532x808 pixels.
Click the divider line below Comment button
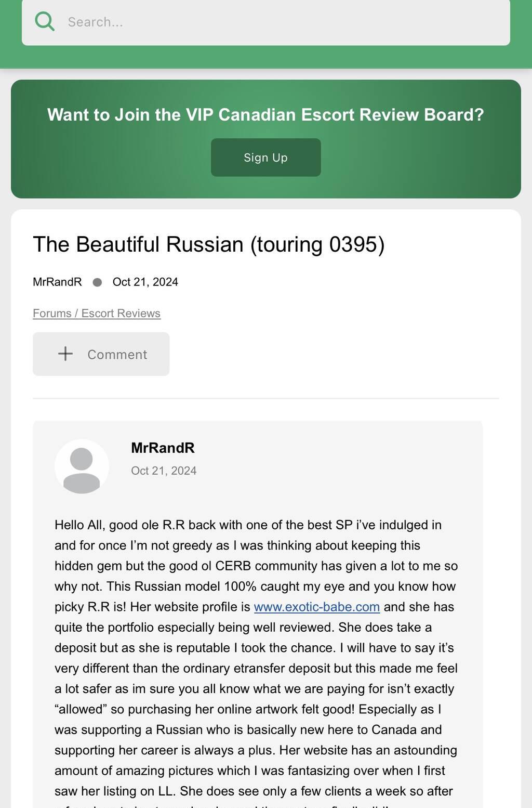(265, 398)
